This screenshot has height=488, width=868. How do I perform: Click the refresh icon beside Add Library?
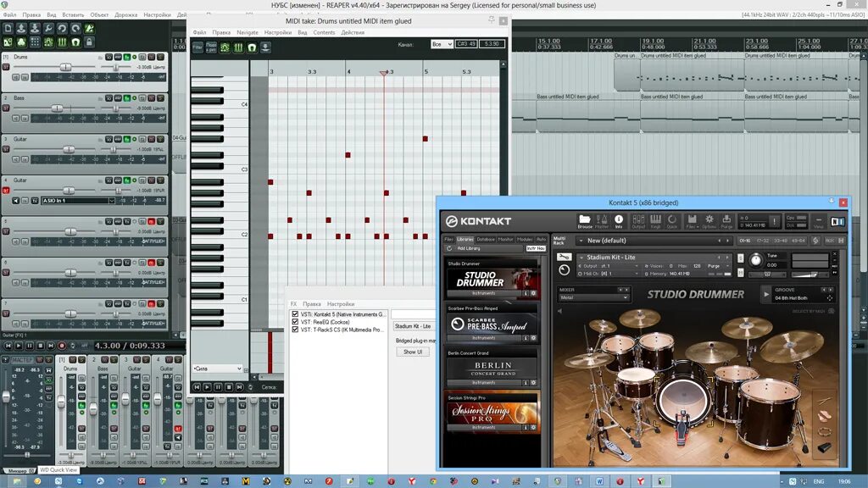coord(449,248)
